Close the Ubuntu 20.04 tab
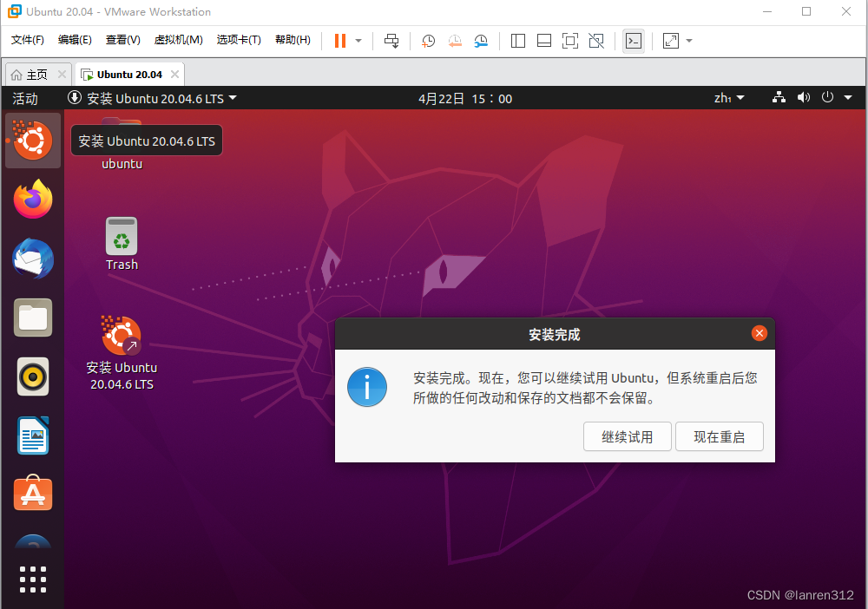 (x=174, y=74)
